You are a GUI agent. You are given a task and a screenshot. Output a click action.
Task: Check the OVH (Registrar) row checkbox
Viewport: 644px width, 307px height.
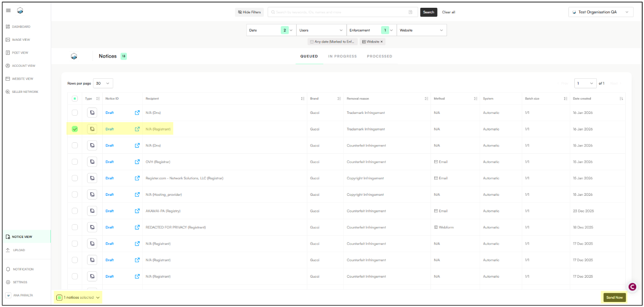[x=75, y=162]
